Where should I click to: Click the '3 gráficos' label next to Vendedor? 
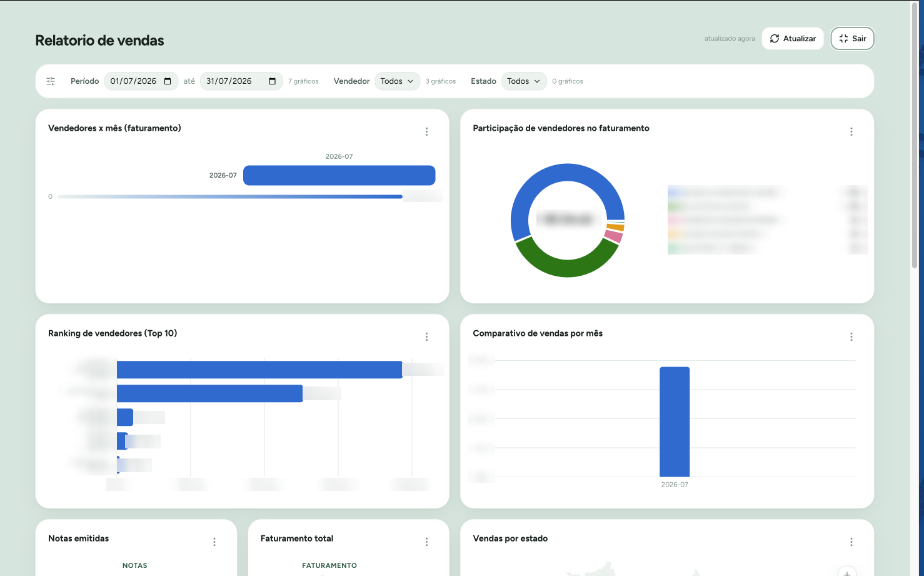tap(441, 81)
